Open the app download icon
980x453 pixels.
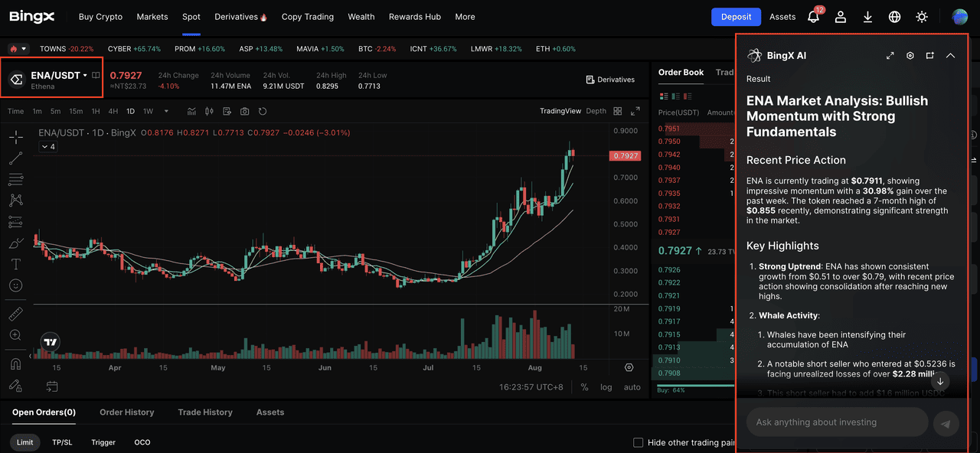pos(867,17)
